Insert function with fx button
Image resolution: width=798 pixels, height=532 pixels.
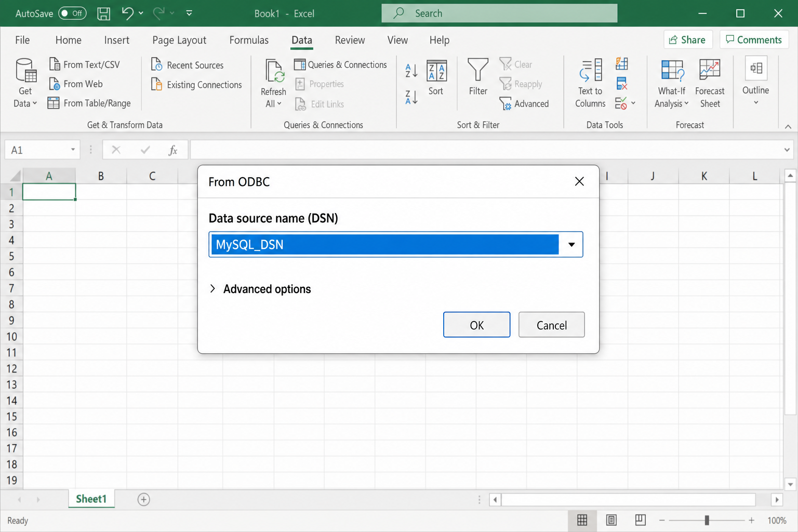[173, 150]
